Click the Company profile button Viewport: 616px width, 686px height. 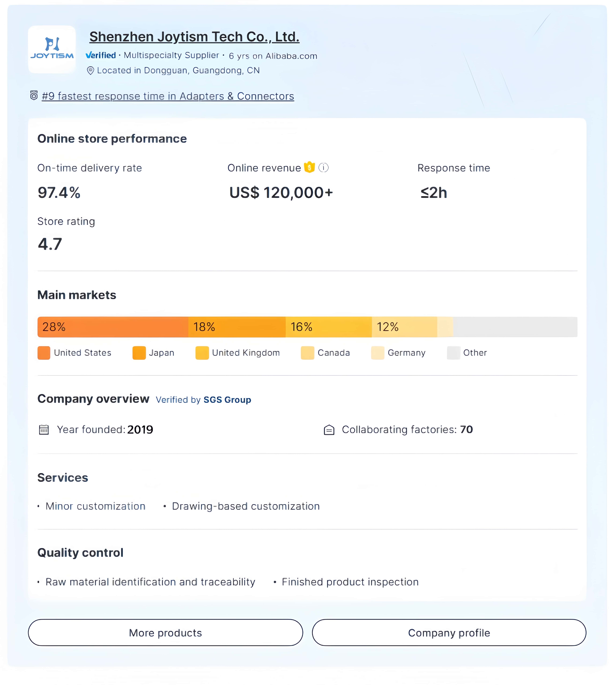[449, 632]
